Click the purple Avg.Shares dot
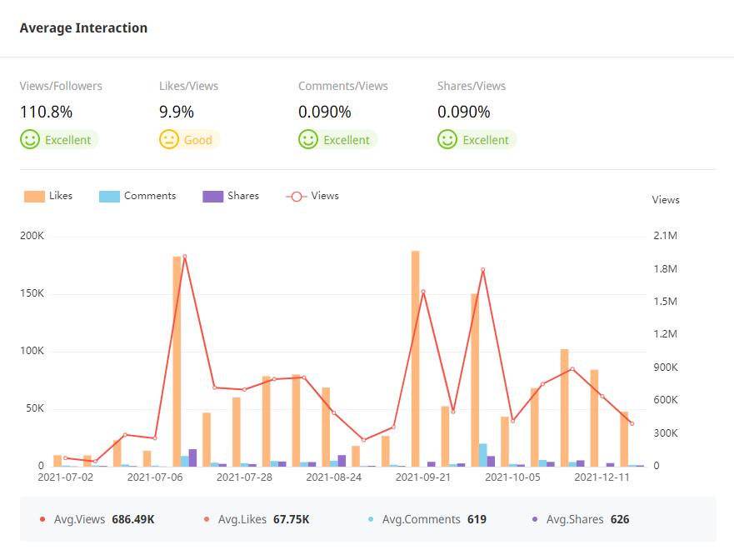Screen dimensions: 734x560 (x=535, y=519)
